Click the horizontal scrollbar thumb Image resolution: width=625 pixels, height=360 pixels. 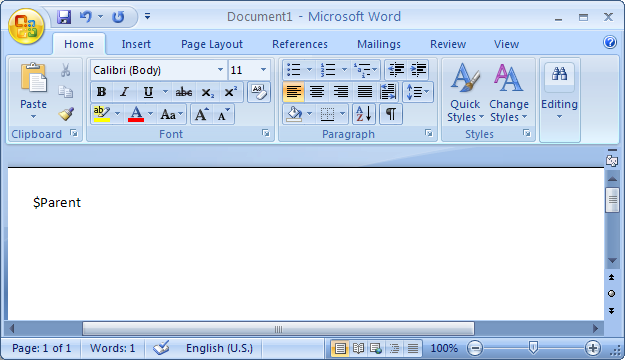coord(278,329)
